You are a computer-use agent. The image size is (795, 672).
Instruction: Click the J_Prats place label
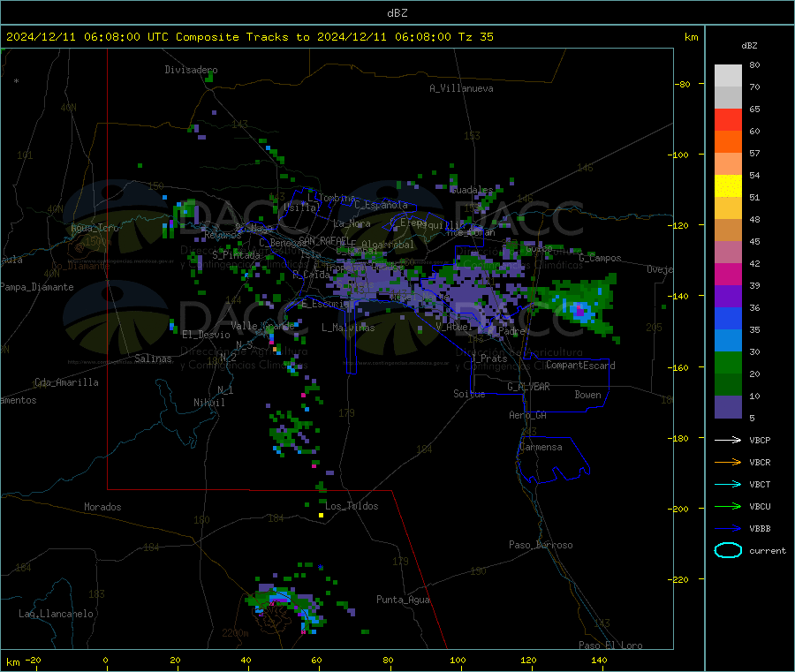pos(488,359)
